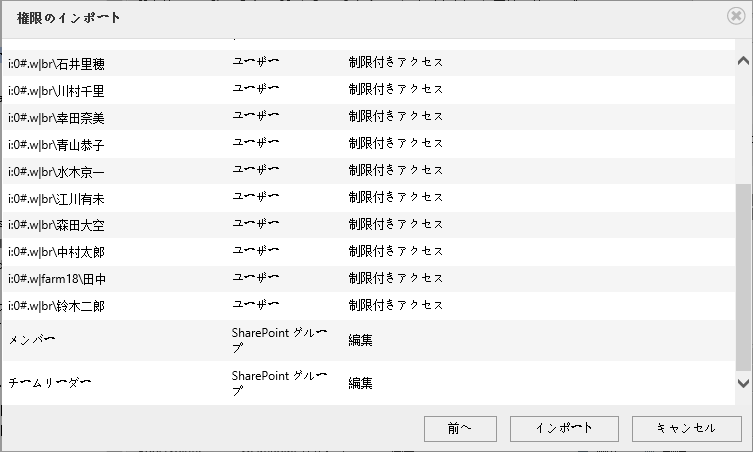Select the 川村千里 user row

point(369,90)
